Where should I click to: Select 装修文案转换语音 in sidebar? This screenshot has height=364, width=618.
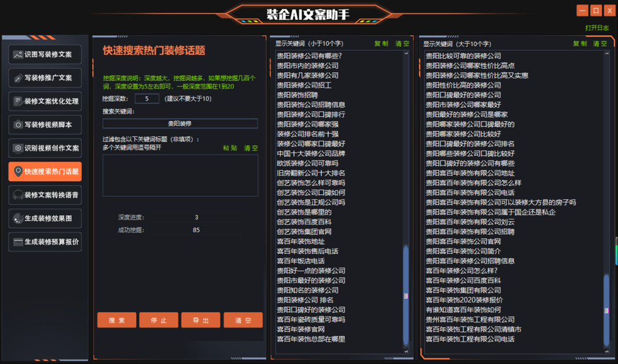tap(45, 195)
